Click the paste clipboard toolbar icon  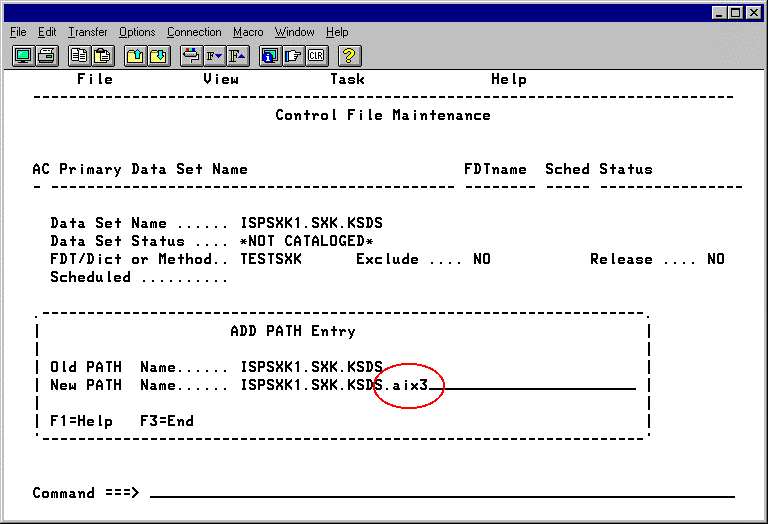[102, 56]
